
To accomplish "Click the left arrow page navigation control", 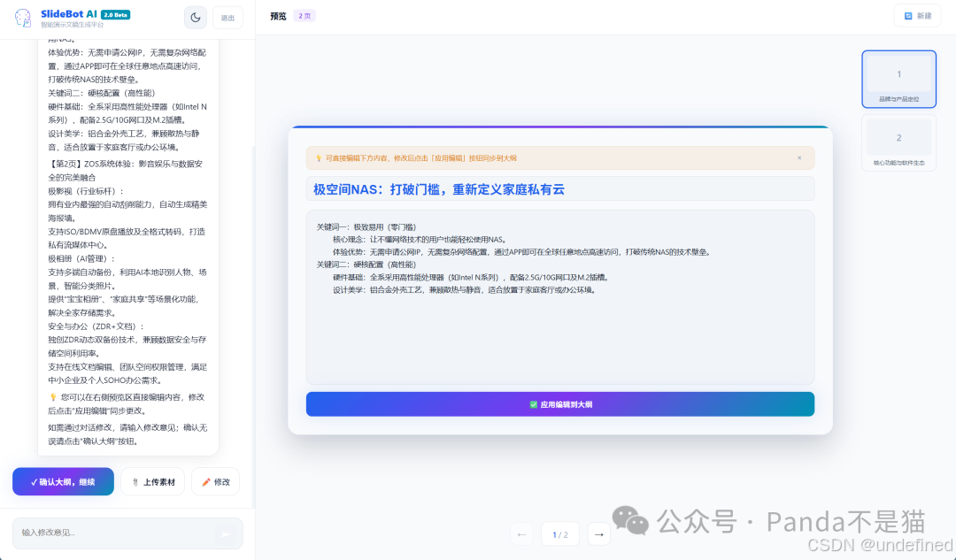I will (521, 534).
